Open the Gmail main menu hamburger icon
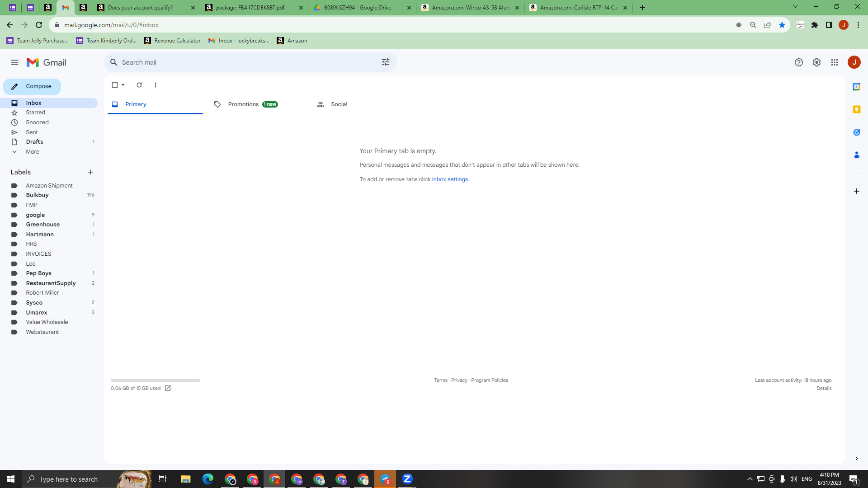This screenshot has height=488, width=868. pos(14,62)
